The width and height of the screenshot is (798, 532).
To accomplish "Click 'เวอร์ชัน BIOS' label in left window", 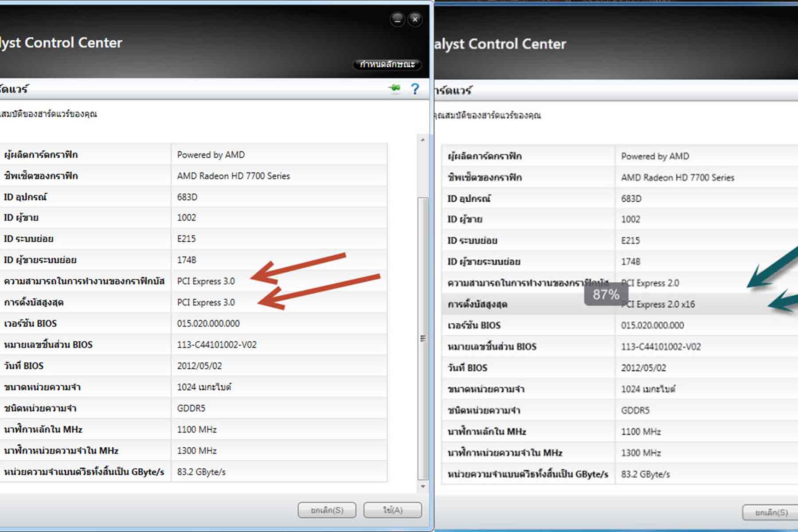I will point(30,324).
